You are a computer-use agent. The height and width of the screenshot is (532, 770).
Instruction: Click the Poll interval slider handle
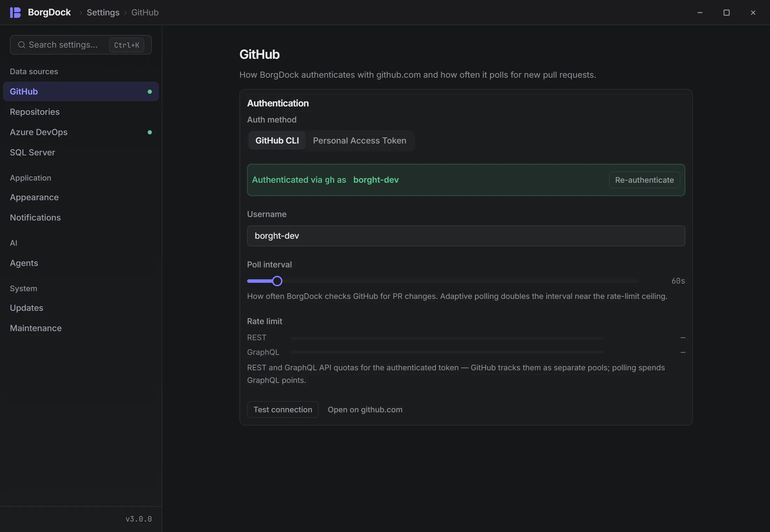click(277, 281)
